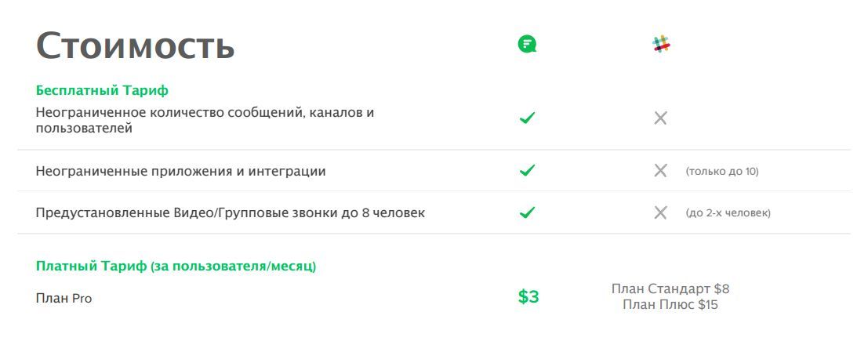
Task: Click green checkmark for video group calls row
Action: (527, 212)
